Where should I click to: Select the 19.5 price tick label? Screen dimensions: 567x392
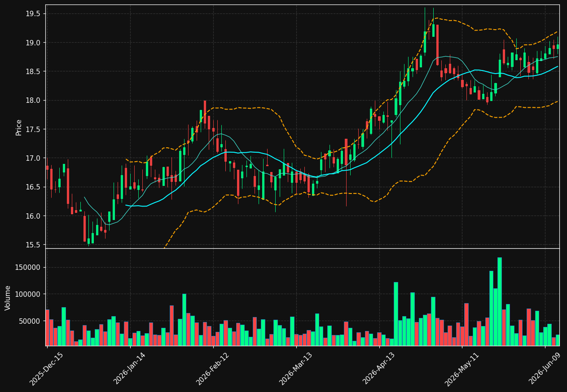(x=34, y=13)
